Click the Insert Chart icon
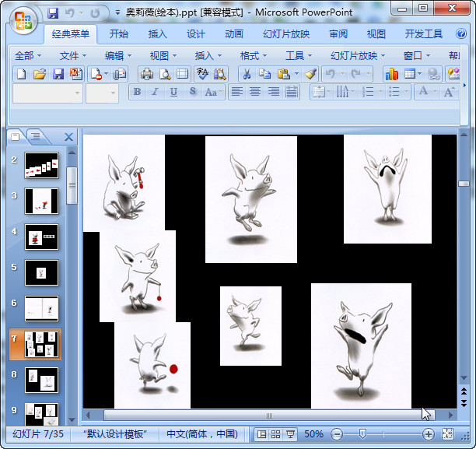The image size is (476, 449). 391,74
